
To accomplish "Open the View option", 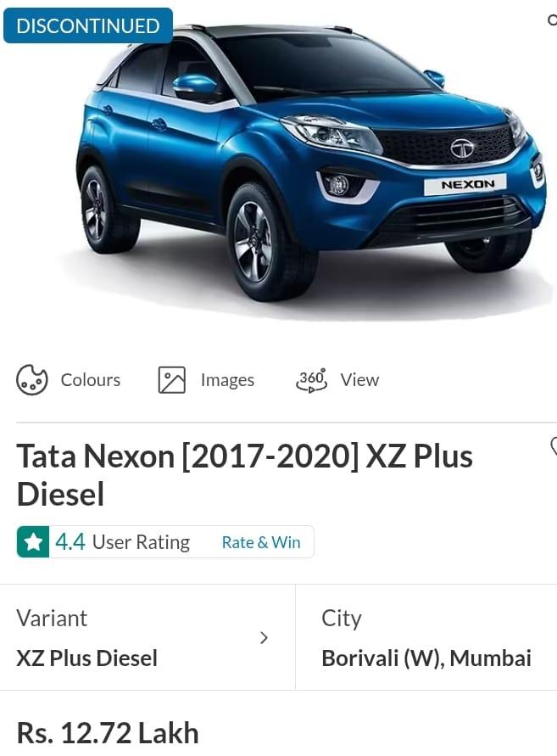I will [x=359, y=380].
